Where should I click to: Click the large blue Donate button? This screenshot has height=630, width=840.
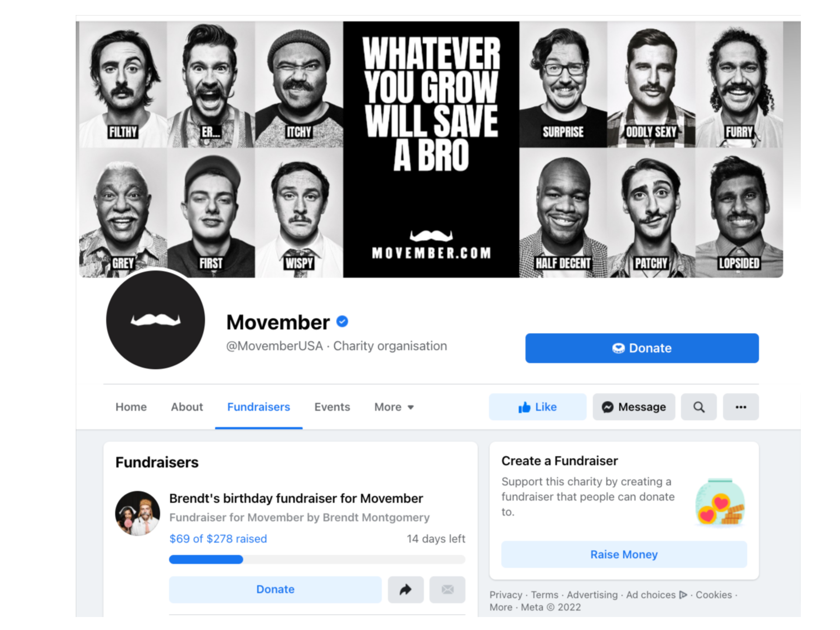point(642,348)
